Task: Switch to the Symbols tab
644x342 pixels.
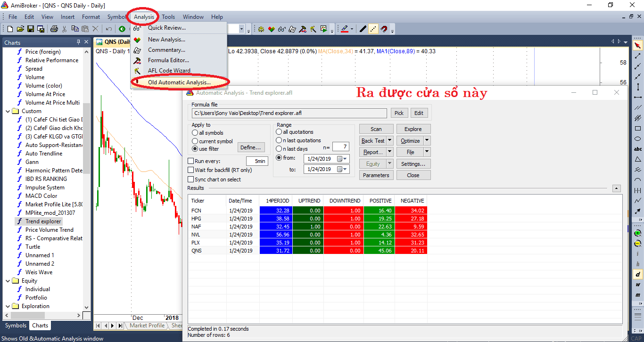Action: pos(16,326)
